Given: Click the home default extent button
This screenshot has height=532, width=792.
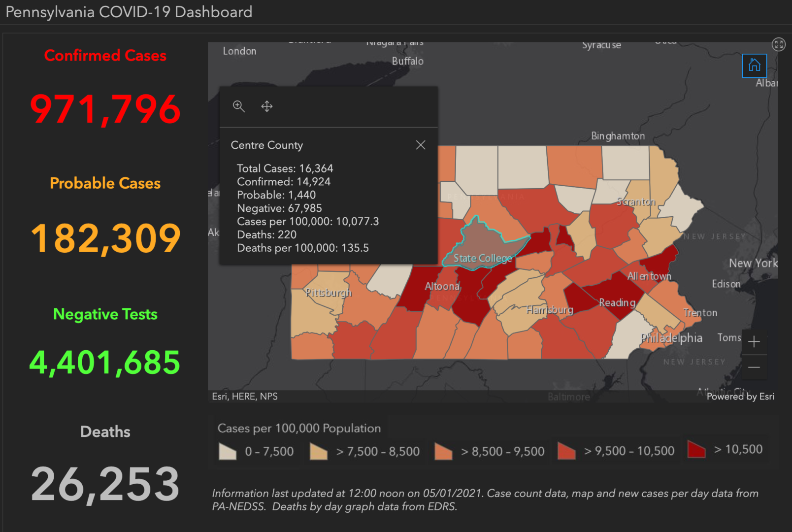Looking at the screenshot, I should click(755, 66).
